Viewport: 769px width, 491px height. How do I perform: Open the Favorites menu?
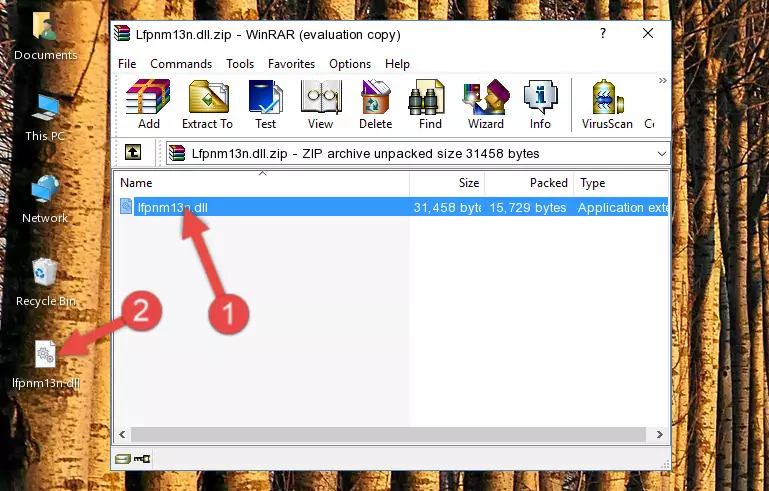pos(291,64)
